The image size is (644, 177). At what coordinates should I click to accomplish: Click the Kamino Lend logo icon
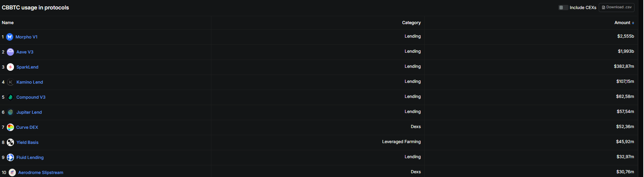pos(11,82)
